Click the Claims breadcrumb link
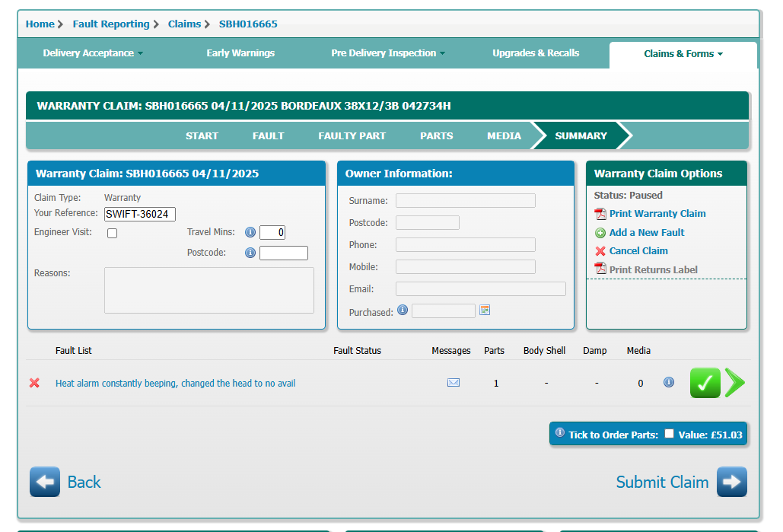This screenshot has width=783, height=532. point(184,24)
